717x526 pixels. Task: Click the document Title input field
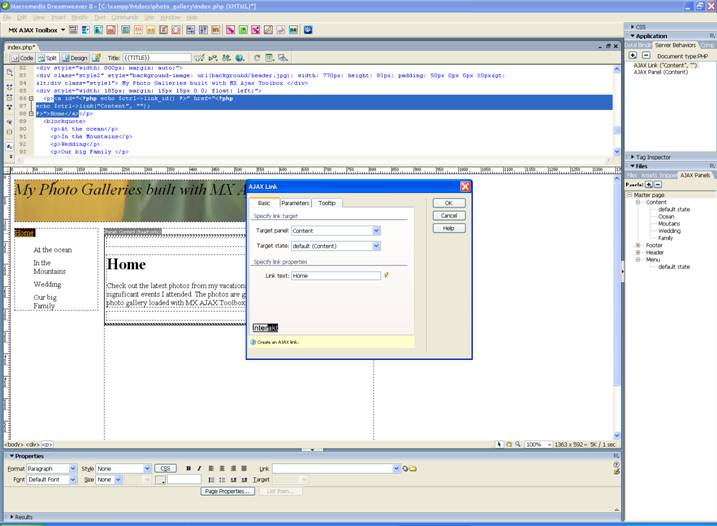point(157,58)
